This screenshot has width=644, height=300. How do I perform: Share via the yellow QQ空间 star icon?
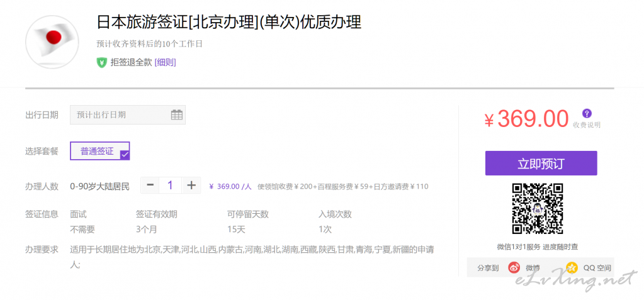tap(571, 267)
